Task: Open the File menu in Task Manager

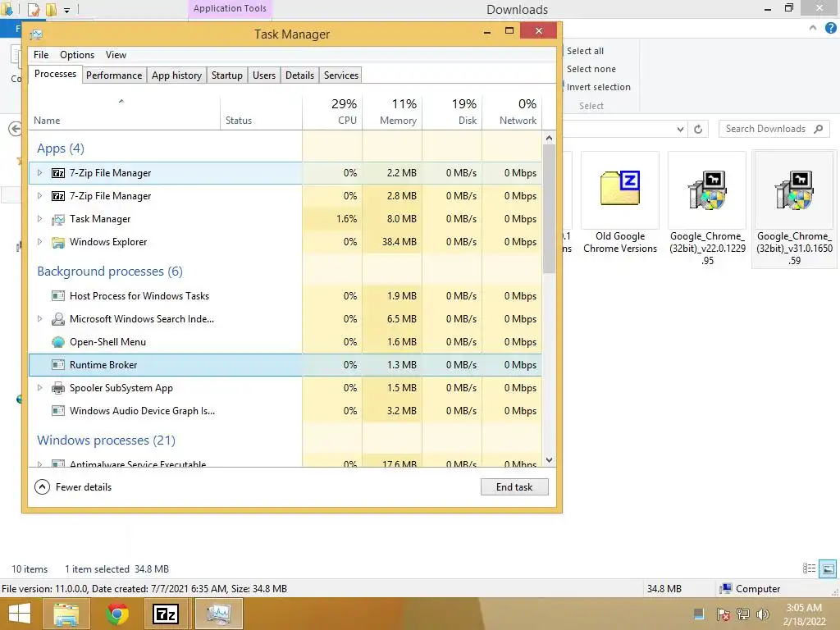Action: pyautogui.click(x=41, y=55)
